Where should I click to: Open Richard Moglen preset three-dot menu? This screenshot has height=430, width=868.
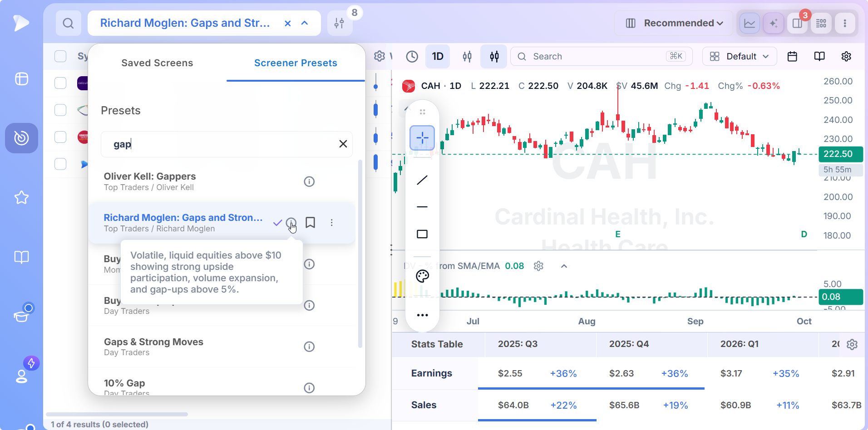332,223
